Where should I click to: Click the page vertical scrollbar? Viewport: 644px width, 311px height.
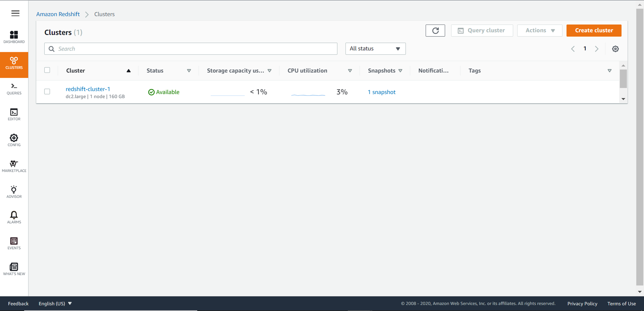click(640, 147)
